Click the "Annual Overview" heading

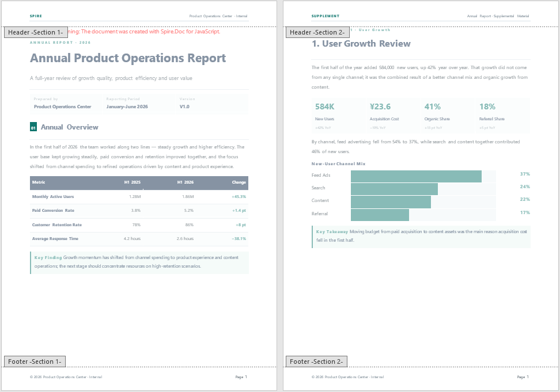[x=70, y=127]
